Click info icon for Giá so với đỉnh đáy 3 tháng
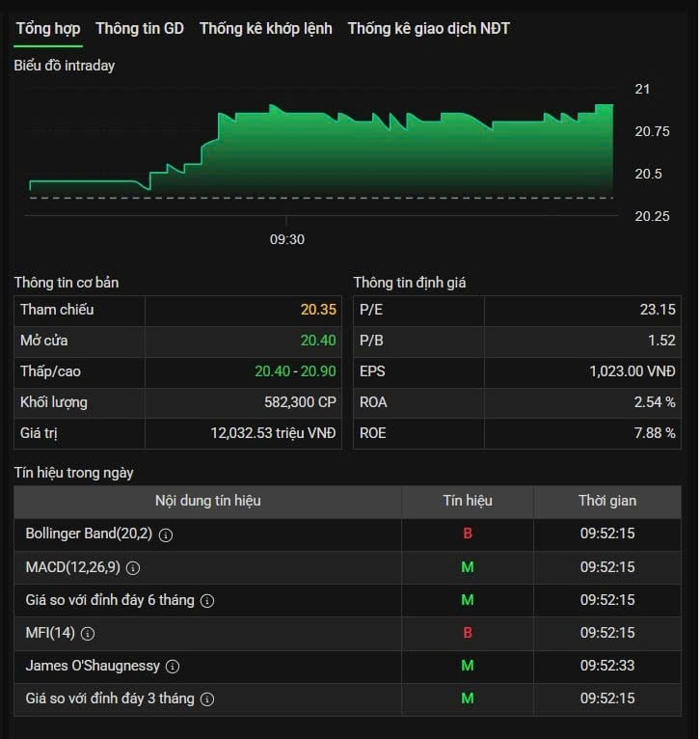700x739 pixels. [x=207, y=699]
